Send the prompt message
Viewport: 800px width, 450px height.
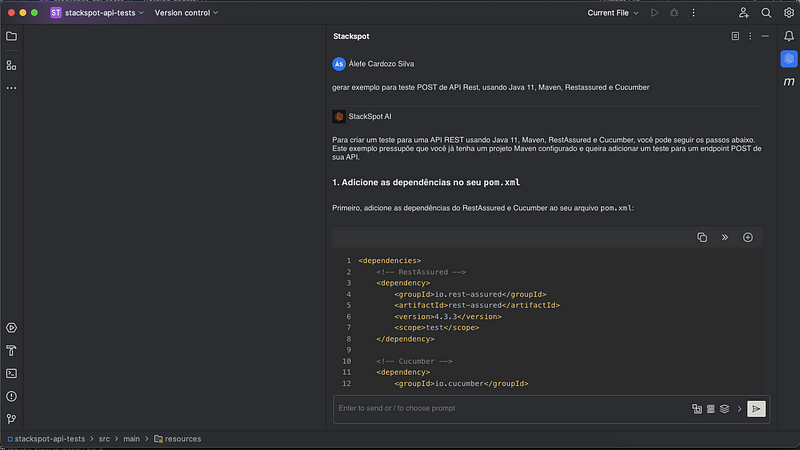point(756,409)
